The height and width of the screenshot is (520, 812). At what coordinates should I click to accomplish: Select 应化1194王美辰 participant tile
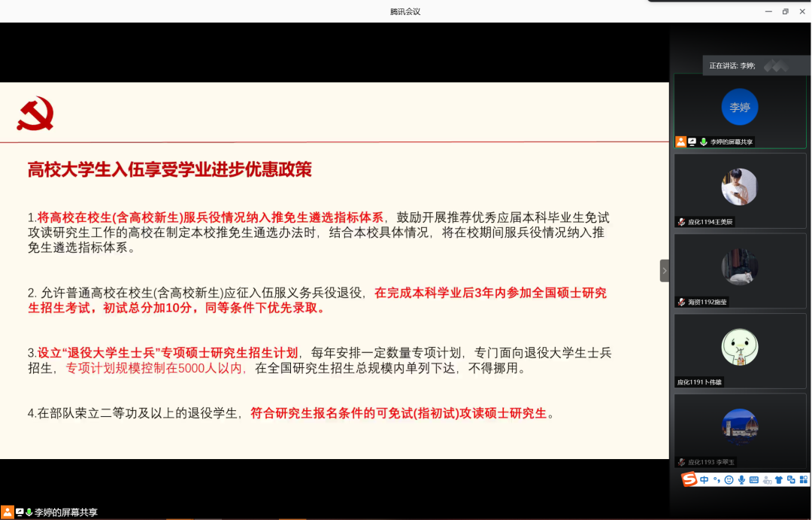click(x=740, y=188)
